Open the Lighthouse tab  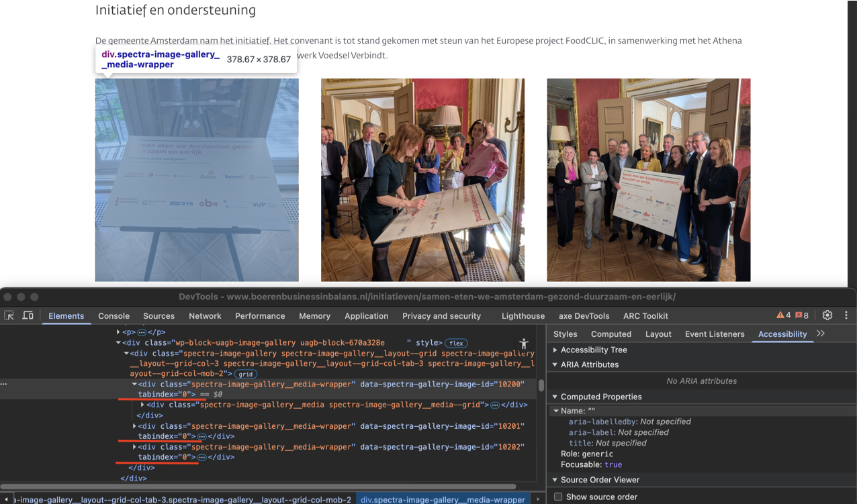(523, 316)
